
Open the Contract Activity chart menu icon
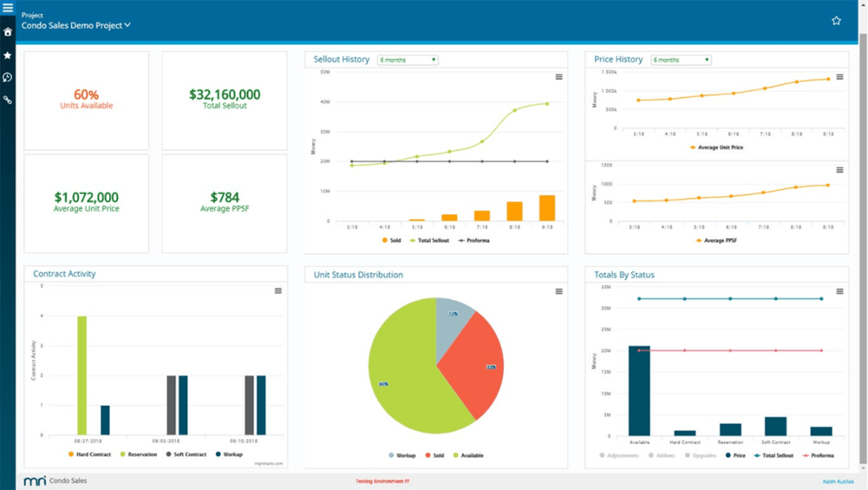(278, 291)
